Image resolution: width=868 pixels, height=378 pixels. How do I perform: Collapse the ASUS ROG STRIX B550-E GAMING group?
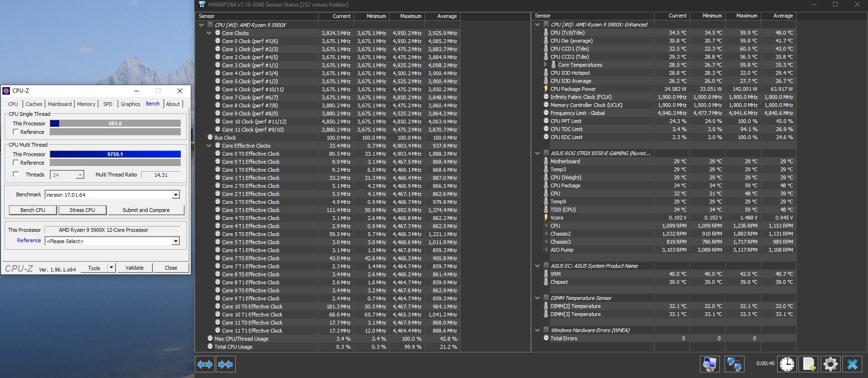[538, 153]
